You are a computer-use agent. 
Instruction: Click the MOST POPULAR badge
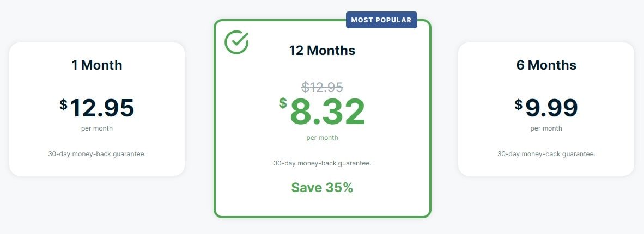(x=381, y=20)
